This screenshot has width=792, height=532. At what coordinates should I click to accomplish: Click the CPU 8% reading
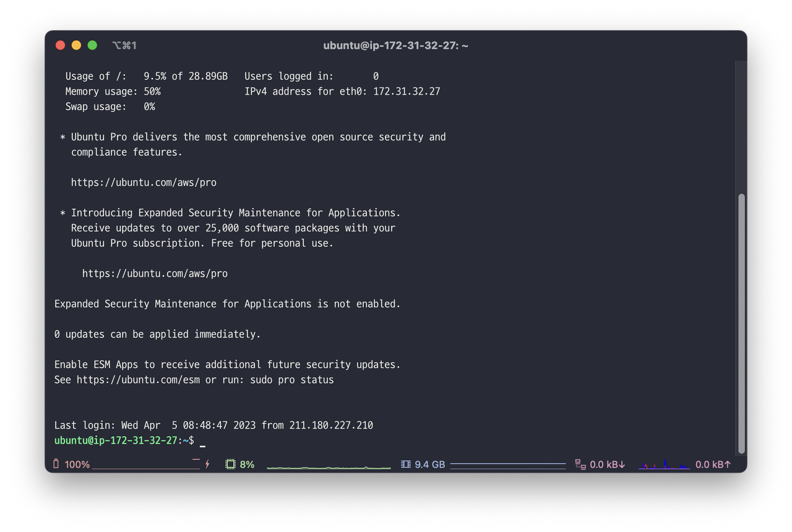point(247,465)
